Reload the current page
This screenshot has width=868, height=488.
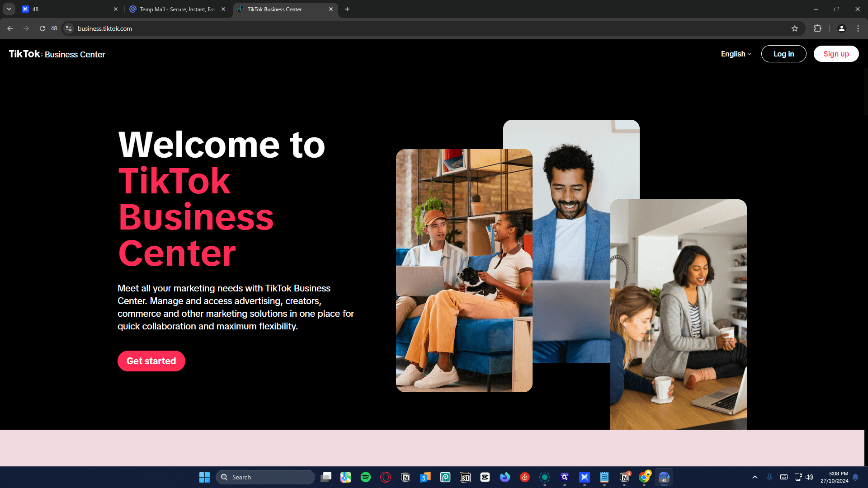pyautogui.click(x=42, y=28)
